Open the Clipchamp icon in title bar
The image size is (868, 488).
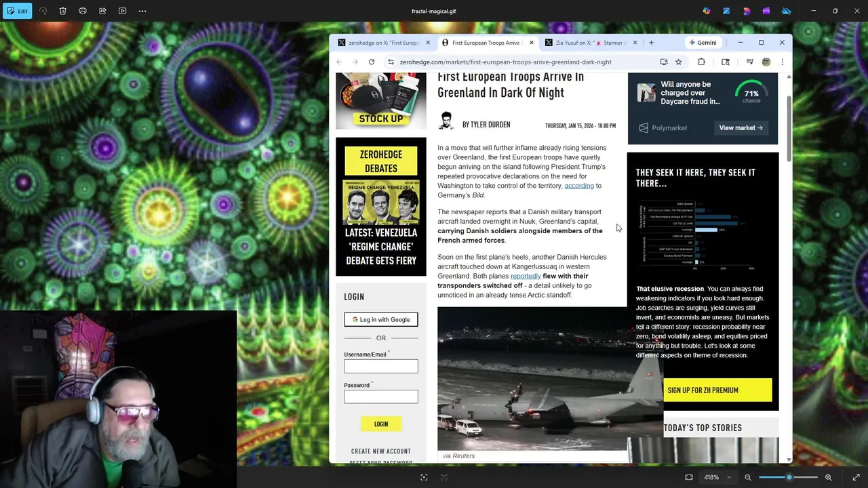click(766, 11)
